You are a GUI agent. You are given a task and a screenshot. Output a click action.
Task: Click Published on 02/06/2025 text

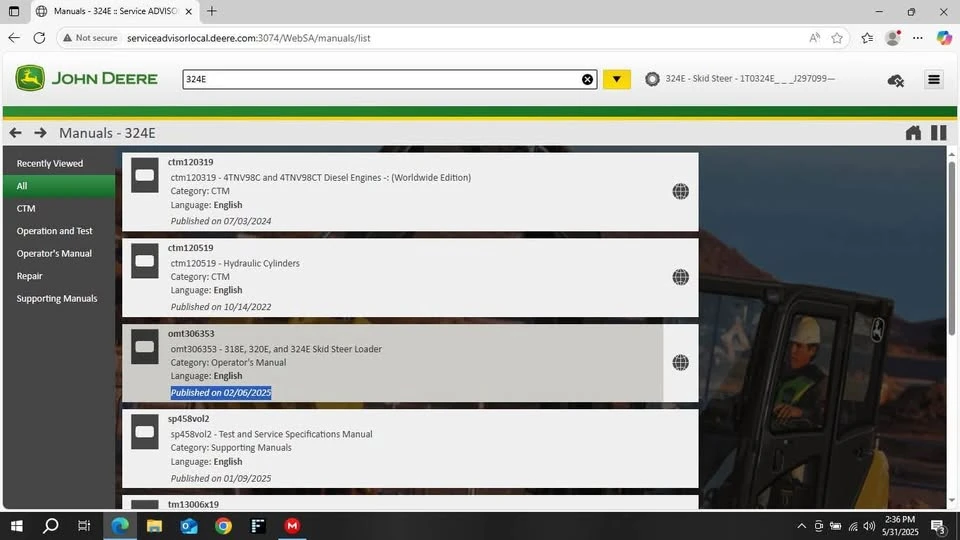click(x=220, y=392)
